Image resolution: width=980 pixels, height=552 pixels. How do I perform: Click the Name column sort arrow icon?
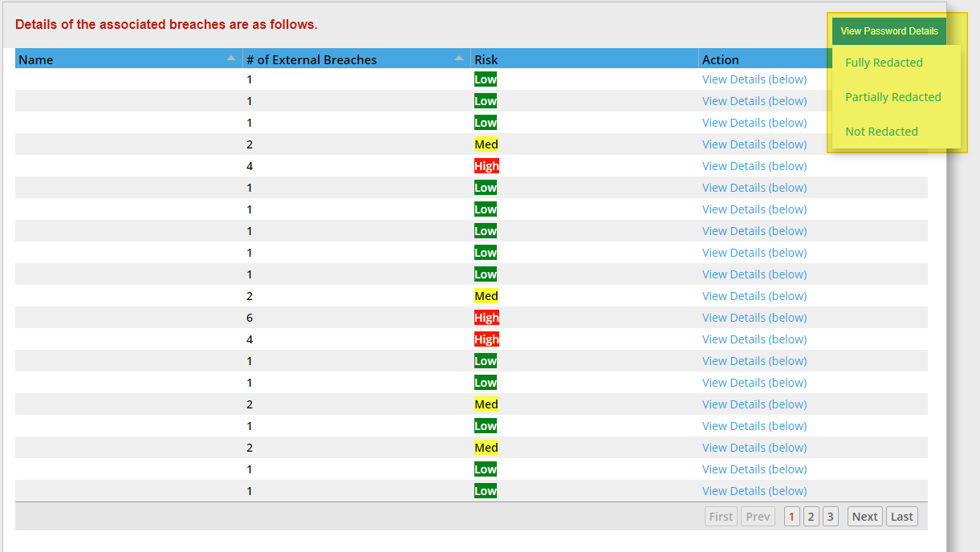point(231,59)
